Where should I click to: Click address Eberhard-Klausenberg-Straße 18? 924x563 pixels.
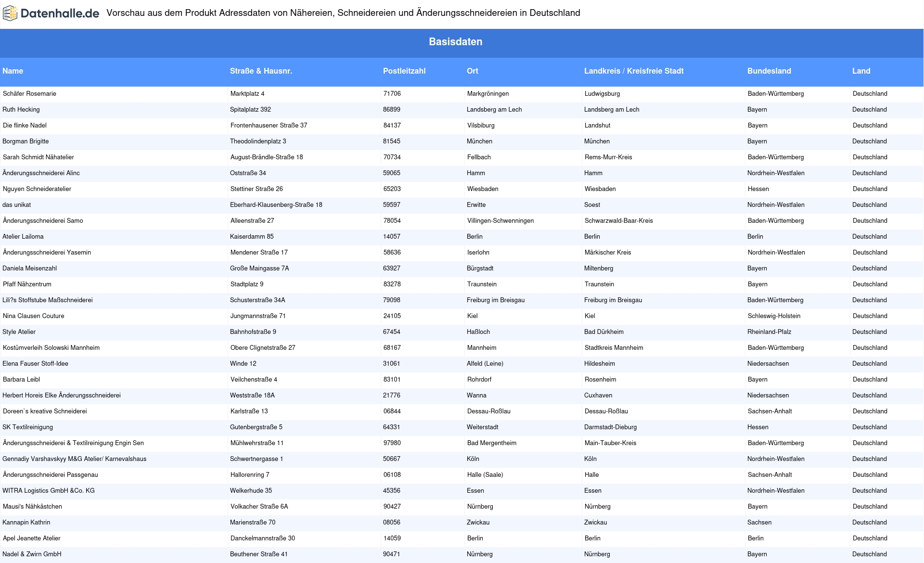(276, 205)
